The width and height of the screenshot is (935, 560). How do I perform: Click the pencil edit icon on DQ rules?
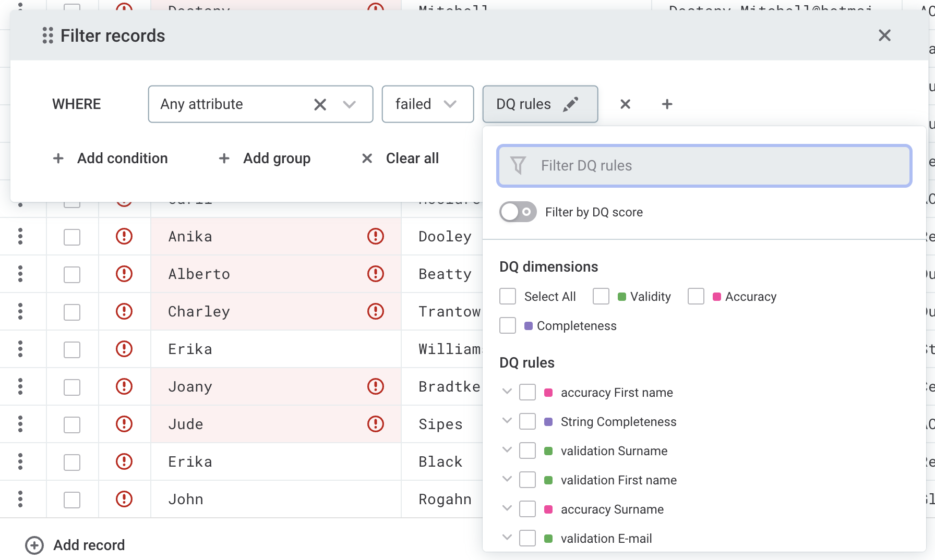pos(571,104)
